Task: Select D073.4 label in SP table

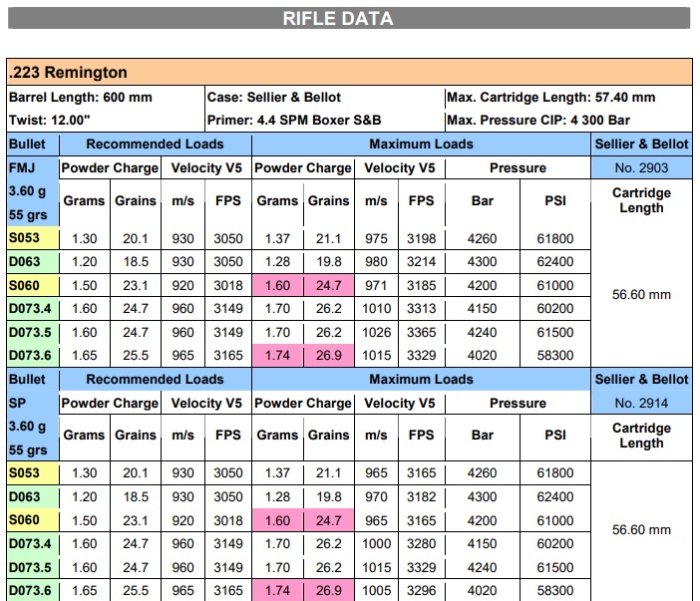Action: (30, 544)
